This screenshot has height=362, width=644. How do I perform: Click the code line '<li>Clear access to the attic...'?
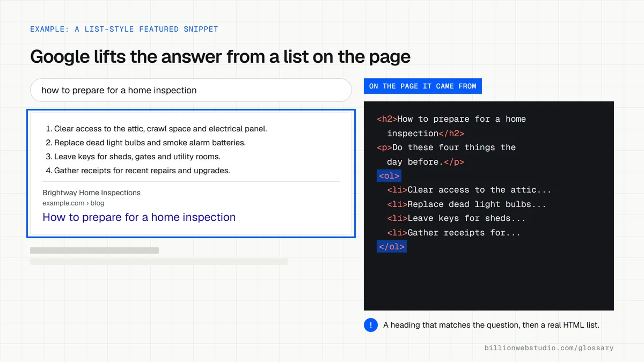tap(469, 190)
